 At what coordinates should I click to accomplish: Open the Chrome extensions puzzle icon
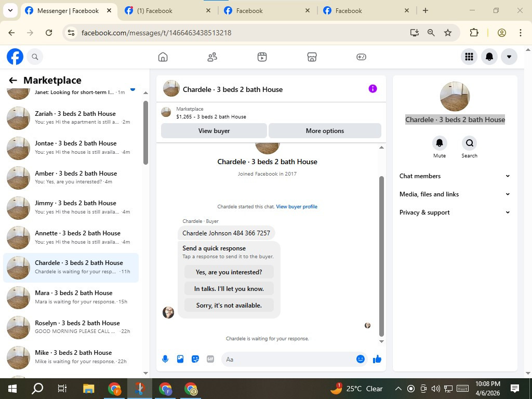coord(474,33)
